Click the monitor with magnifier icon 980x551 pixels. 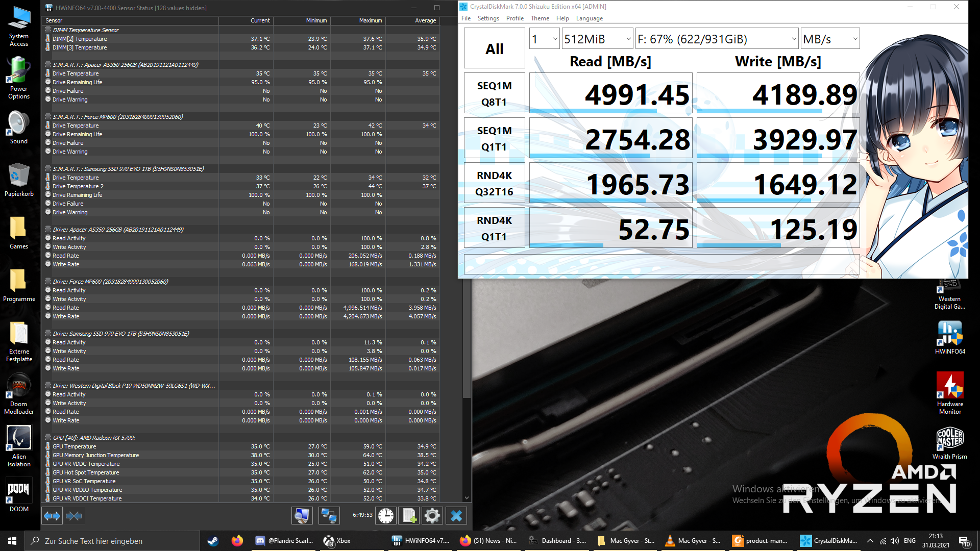pyautogui.click(x=302, y=516)
